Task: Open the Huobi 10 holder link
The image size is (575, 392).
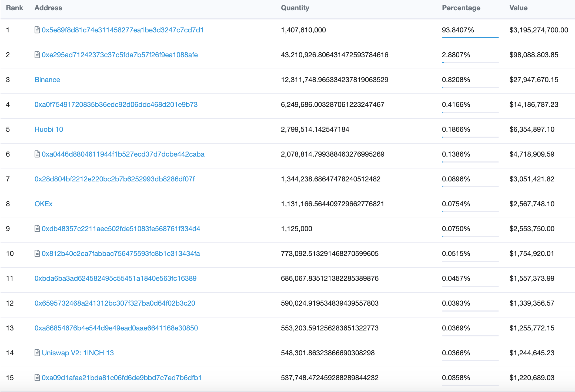Action: pyautogui.click(x=49, y=129)
